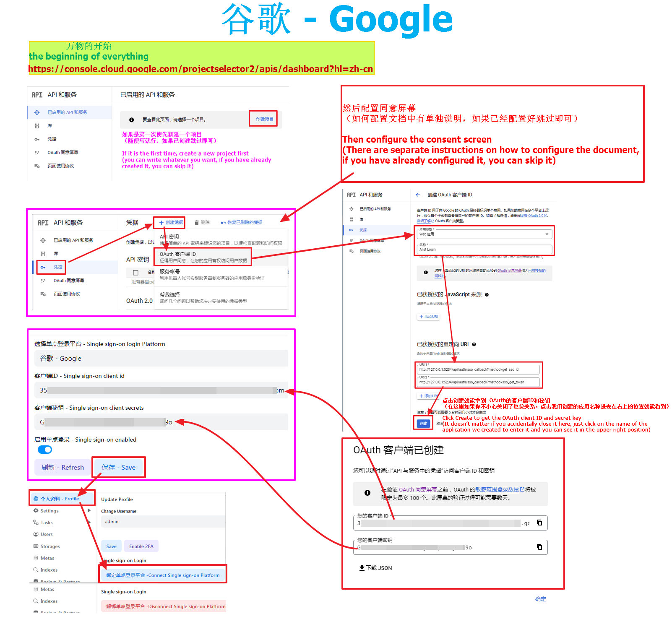Screen dimensions: 672x619
Task: Open Storages in AList sidebar
Action: [49, 546]
